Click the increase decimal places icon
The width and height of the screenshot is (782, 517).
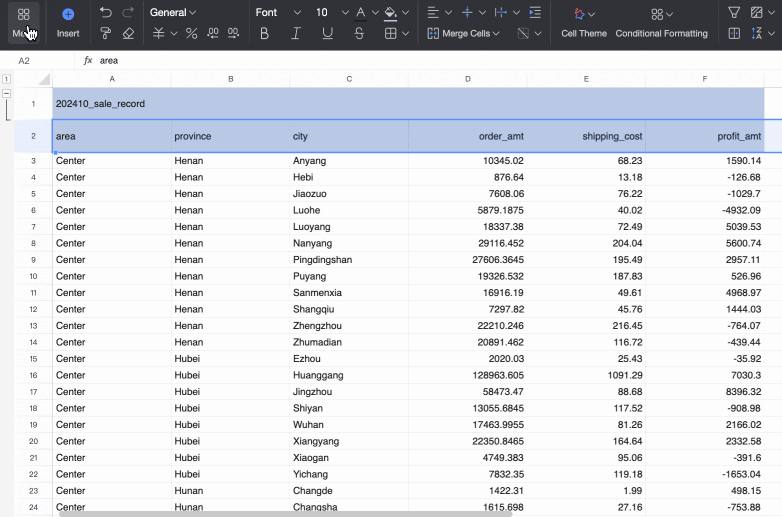pos(213,33)
